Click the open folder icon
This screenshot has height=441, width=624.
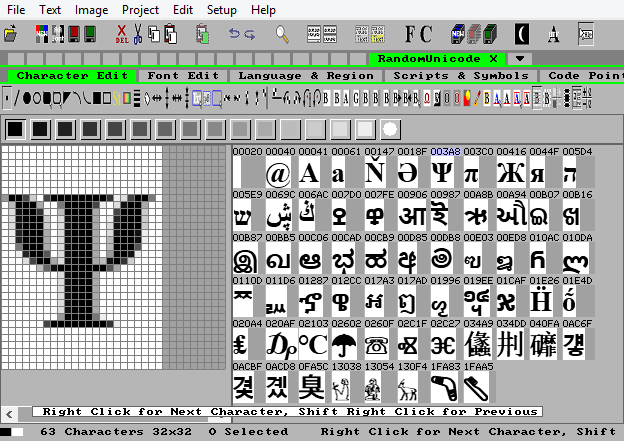(x=11, y=34)
